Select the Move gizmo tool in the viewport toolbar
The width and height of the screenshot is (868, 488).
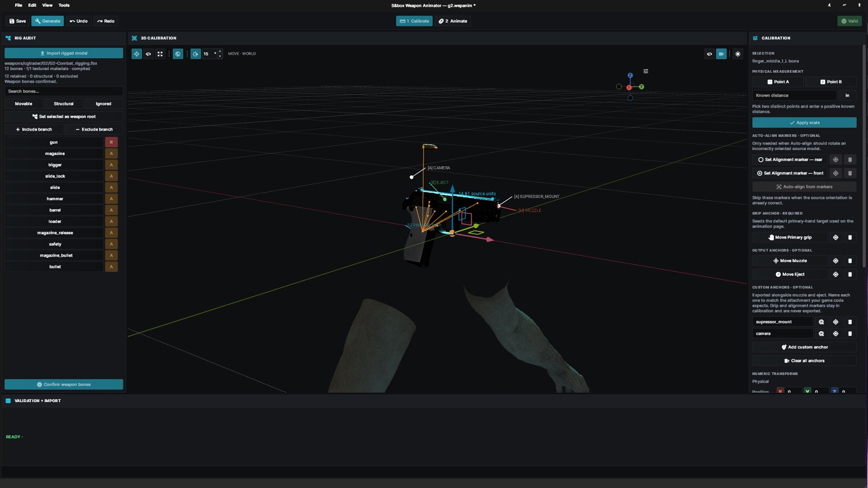pos(137,54)
